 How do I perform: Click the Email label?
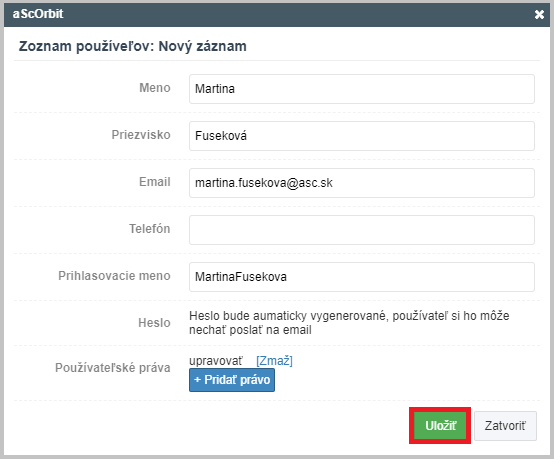point(155,182)
